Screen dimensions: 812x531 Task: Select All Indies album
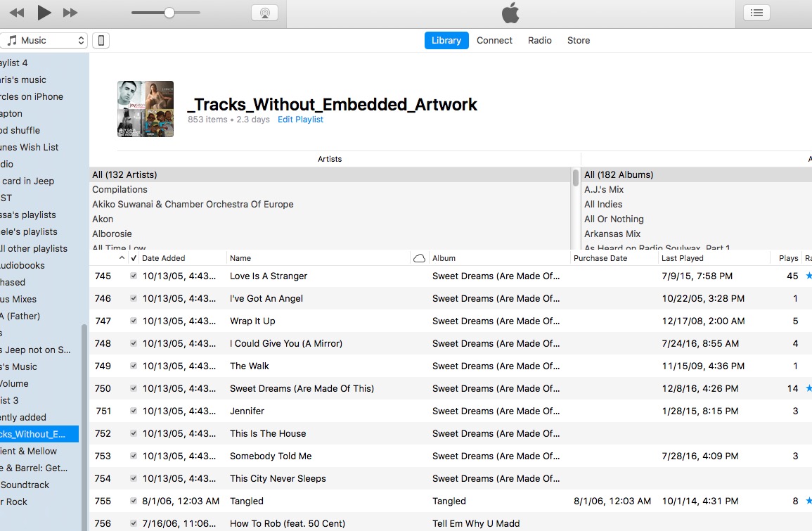tap(697, 204)
